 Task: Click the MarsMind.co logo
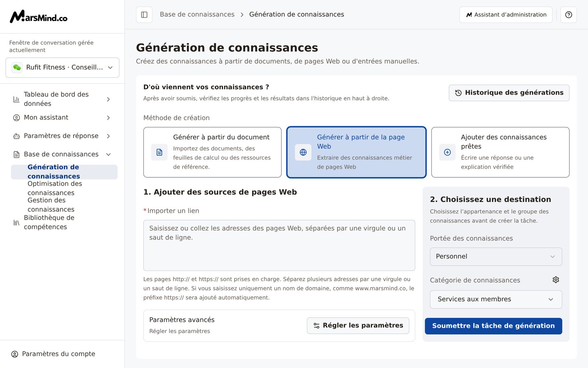click(39, 17)
